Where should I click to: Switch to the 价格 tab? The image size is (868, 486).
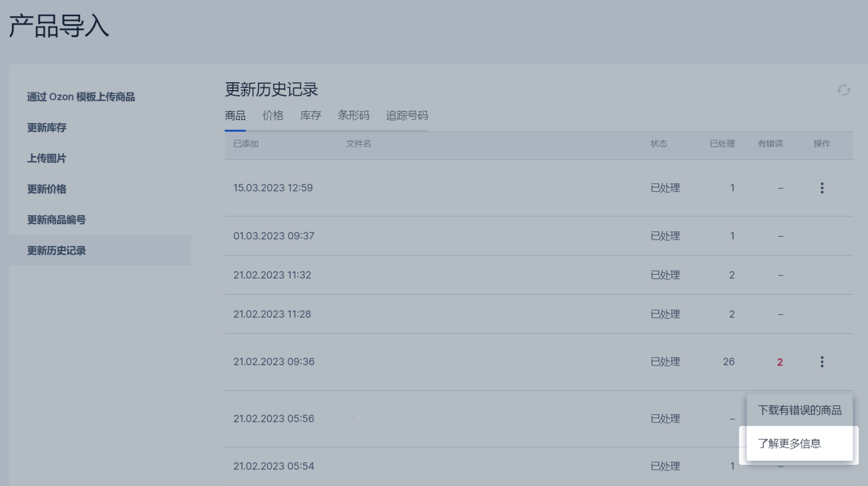pos(273,116)
